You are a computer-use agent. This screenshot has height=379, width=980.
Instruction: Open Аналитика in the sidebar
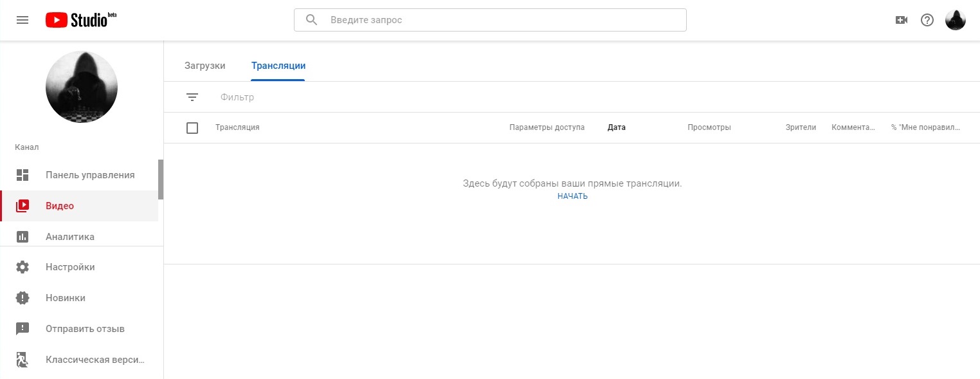coord(79,236)
